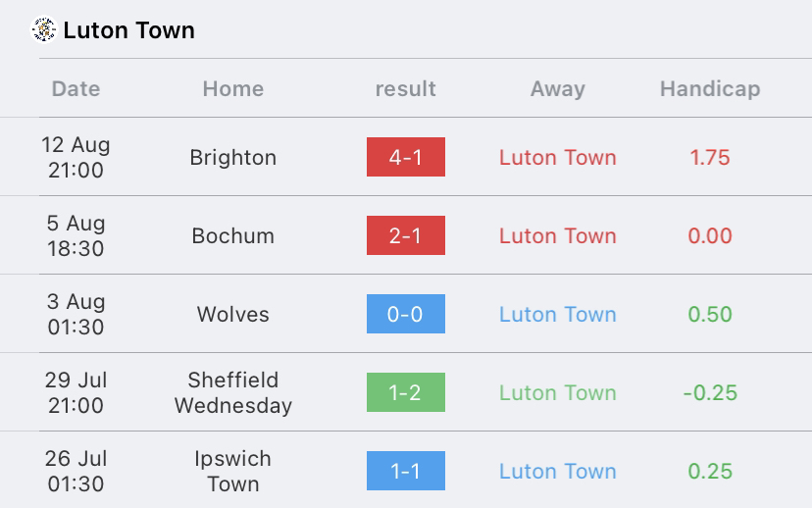Open the red 4-1 result badge

405,157
